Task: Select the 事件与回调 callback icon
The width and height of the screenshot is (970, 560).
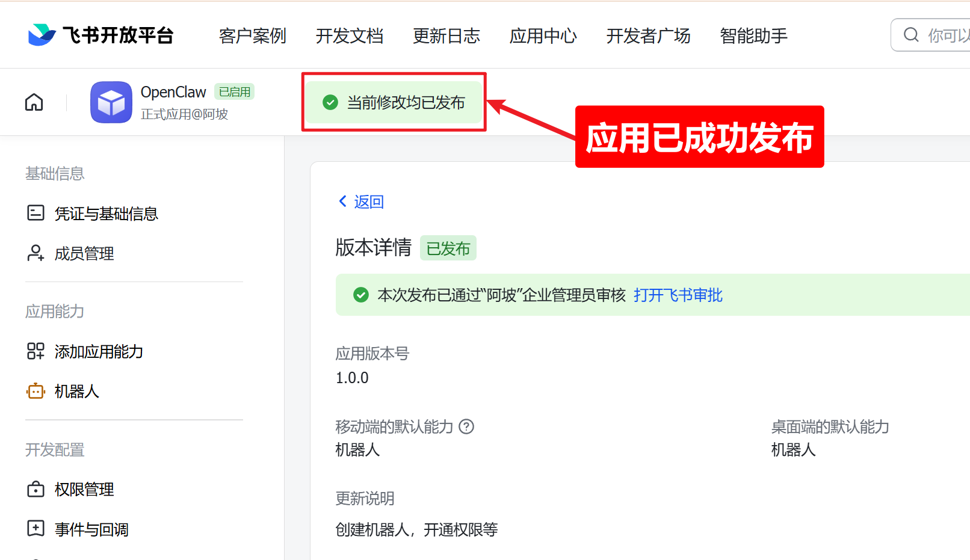Action: pyautogui.click(x=36, y=528)
